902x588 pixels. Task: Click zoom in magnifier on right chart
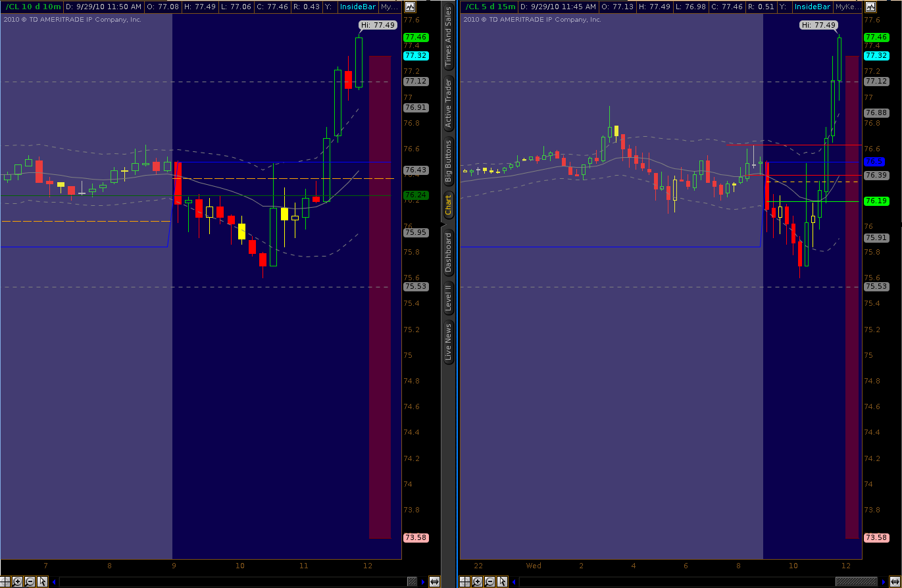478,581
